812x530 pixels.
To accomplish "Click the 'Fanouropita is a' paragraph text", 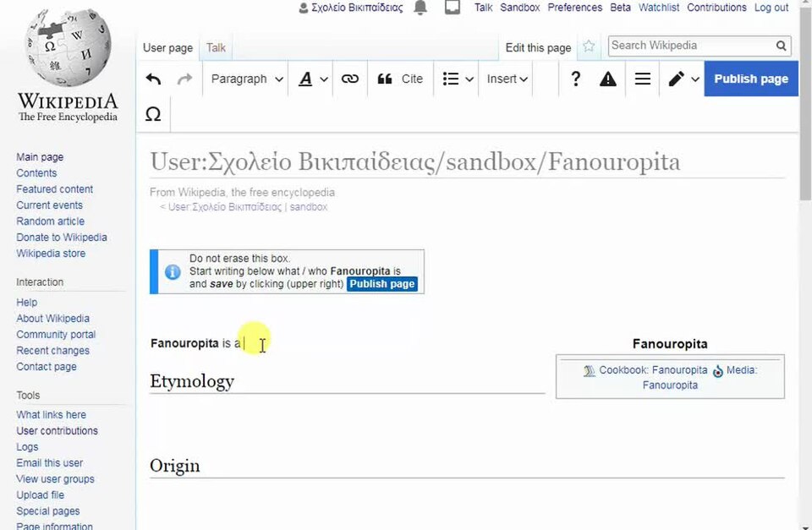I will [x=195, y=344].
